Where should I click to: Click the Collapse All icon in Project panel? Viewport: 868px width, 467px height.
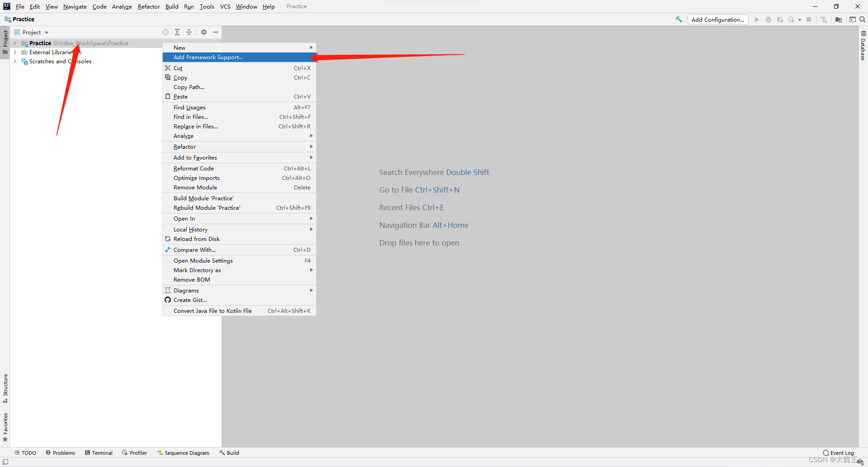pyautogui.click(x=189, y=32)
